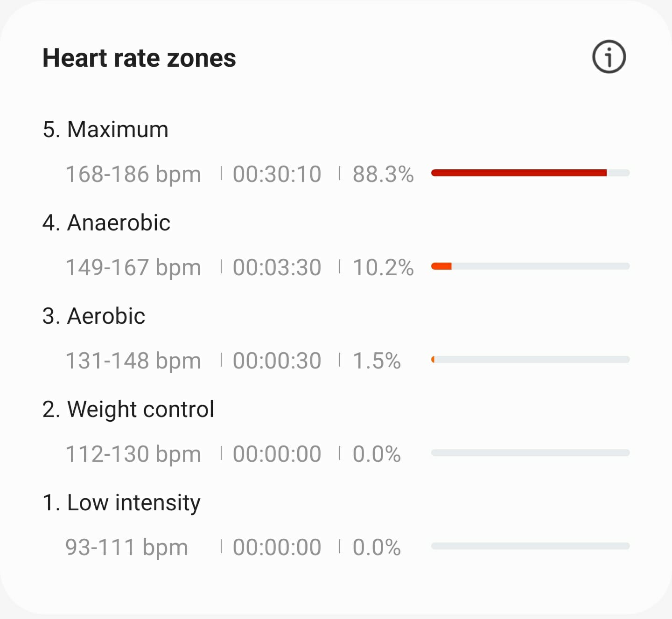Click the Aerobic zone progress bar
Screen dimensions: 672x619
point(530,359)
